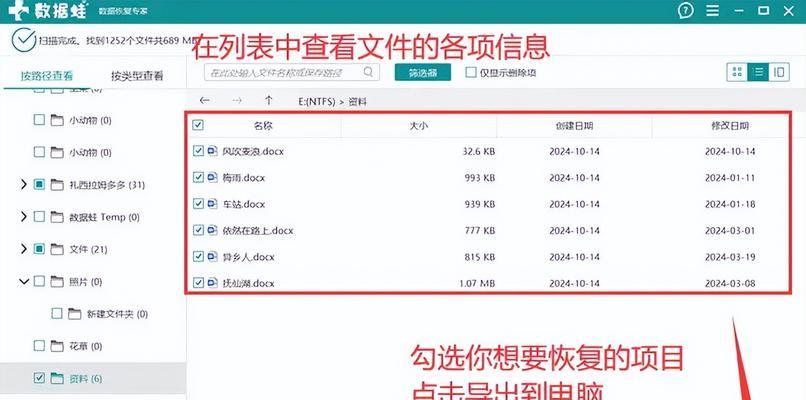Viewport: 806px width, 400px height.
Task: Collapse the 照片 folder
Action: (24, 281)
